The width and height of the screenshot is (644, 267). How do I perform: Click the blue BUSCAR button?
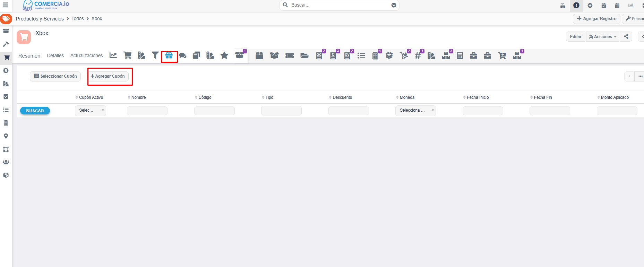(35, 111)
